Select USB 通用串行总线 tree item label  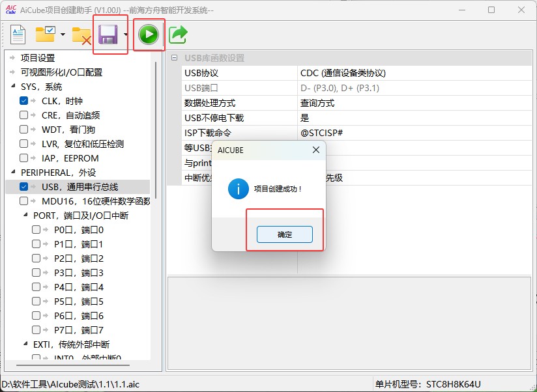(80, 187)
